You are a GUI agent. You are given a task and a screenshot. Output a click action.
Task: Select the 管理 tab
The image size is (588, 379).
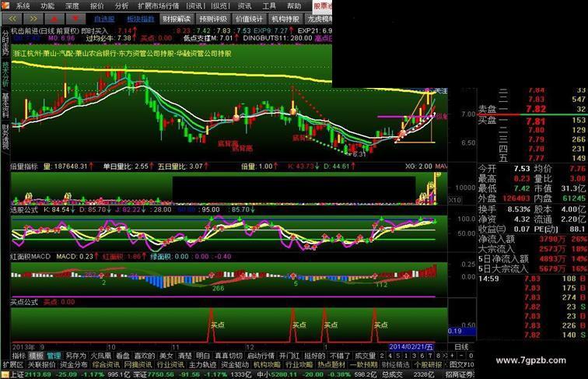coord(54,356)
